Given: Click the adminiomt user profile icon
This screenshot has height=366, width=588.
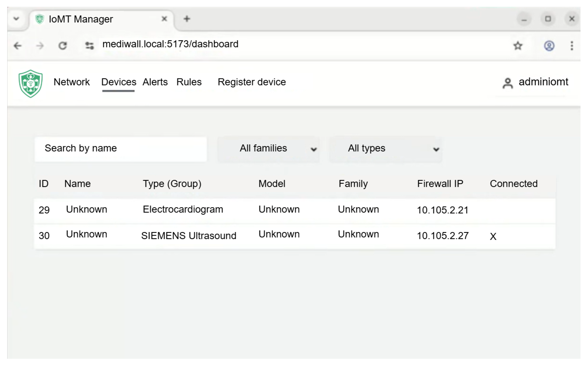Looking at the screenshot, I should pos(507,83).
